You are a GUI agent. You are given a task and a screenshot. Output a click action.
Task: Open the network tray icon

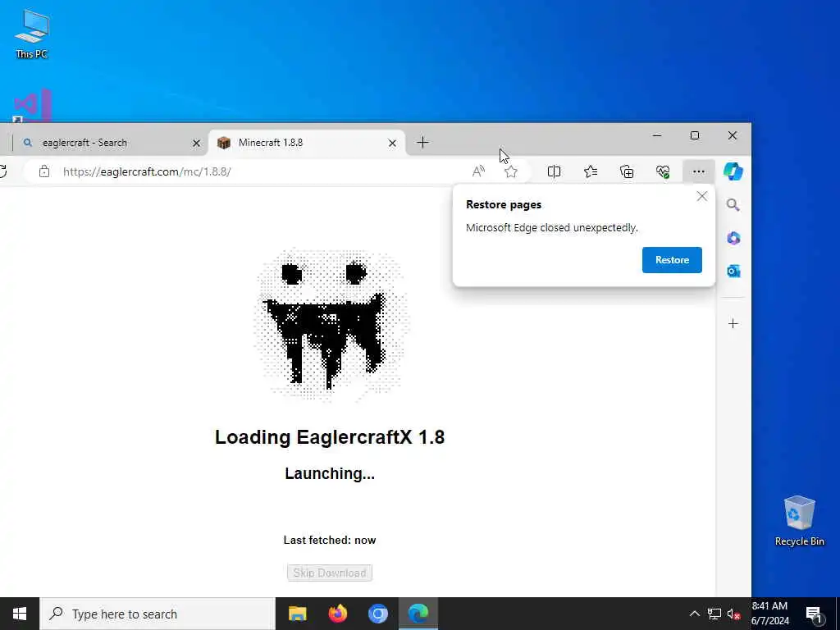pos(714,614)
